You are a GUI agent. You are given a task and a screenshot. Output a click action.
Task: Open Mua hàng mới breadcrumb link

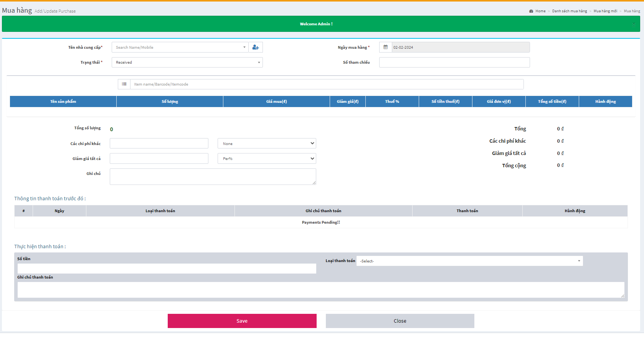click(x=605, y=11)
